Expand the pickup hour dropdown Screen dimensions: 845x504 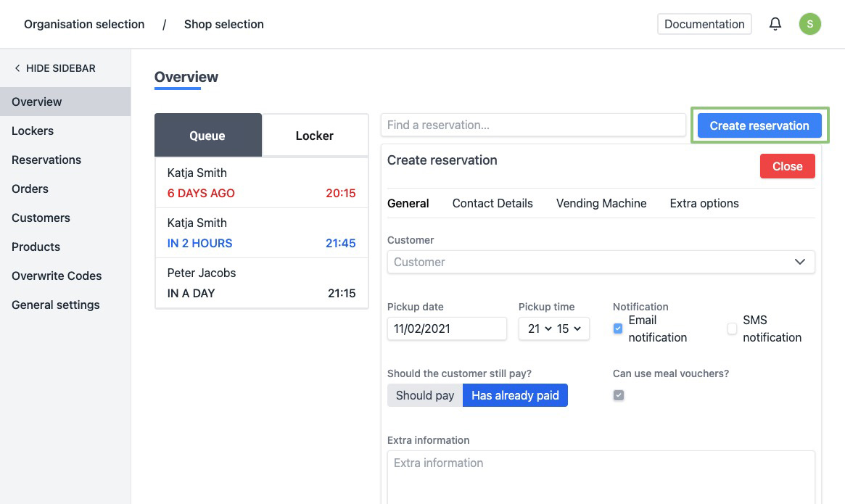pos(539,329)
